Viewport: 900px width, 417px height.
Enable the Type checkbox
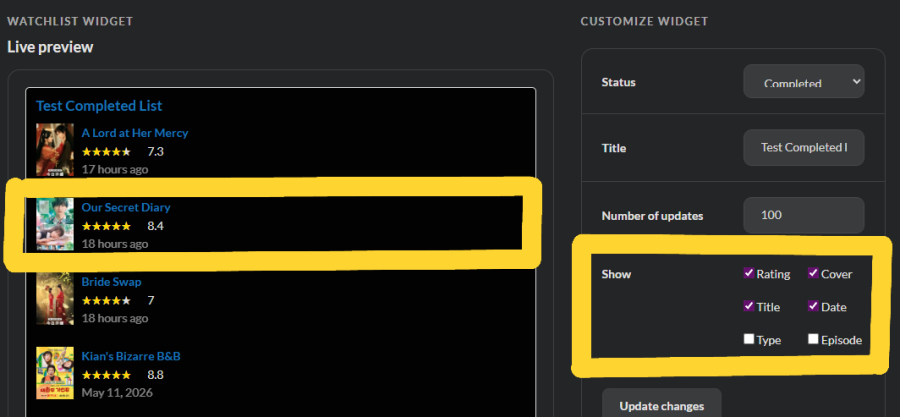click(x=748, y=339)
